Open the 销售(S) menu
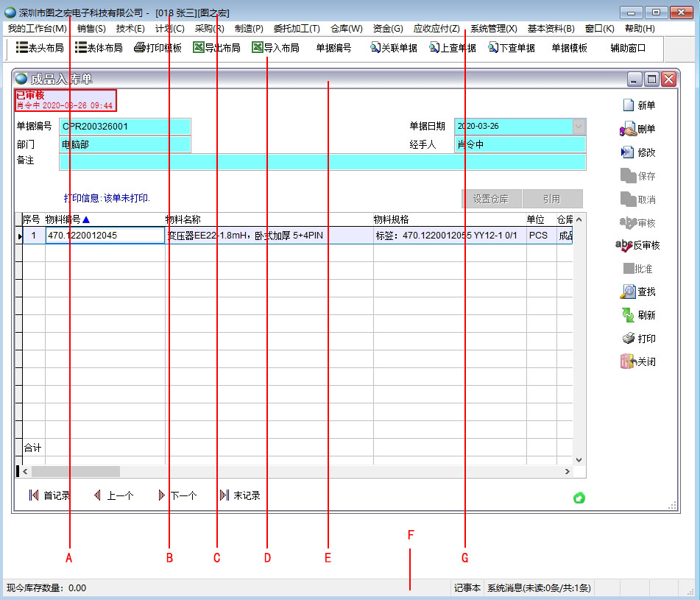700x600 pixels. point(91,29)
